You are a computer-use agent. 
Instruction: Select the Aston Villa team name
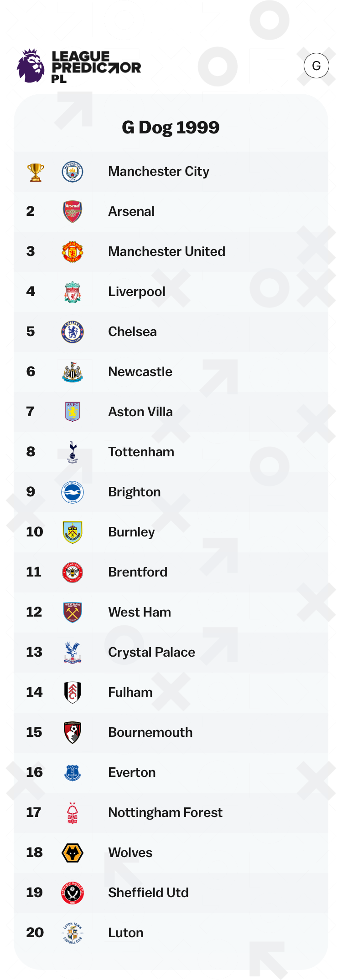140,412
